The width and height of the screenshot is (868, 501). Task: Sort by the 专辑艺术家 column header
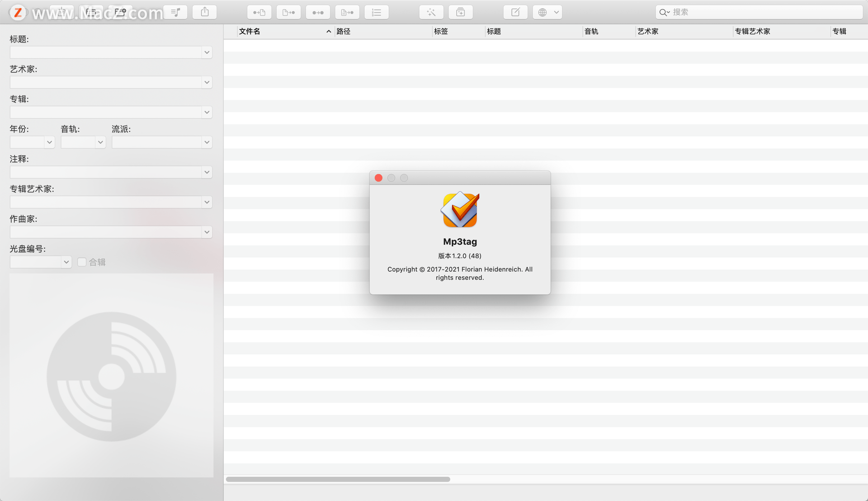tap(782, 31)
